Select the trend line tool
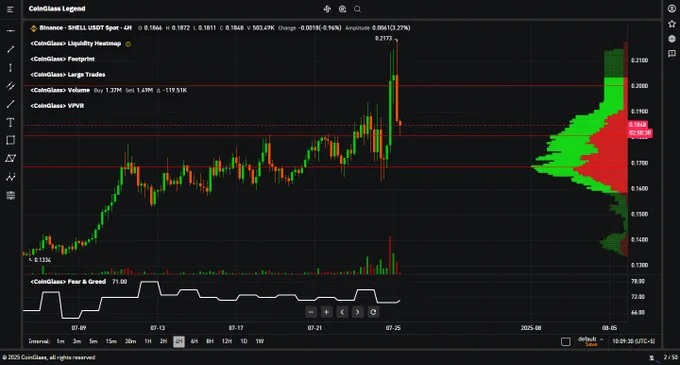The image size is (680, 365). coord(10,49)
